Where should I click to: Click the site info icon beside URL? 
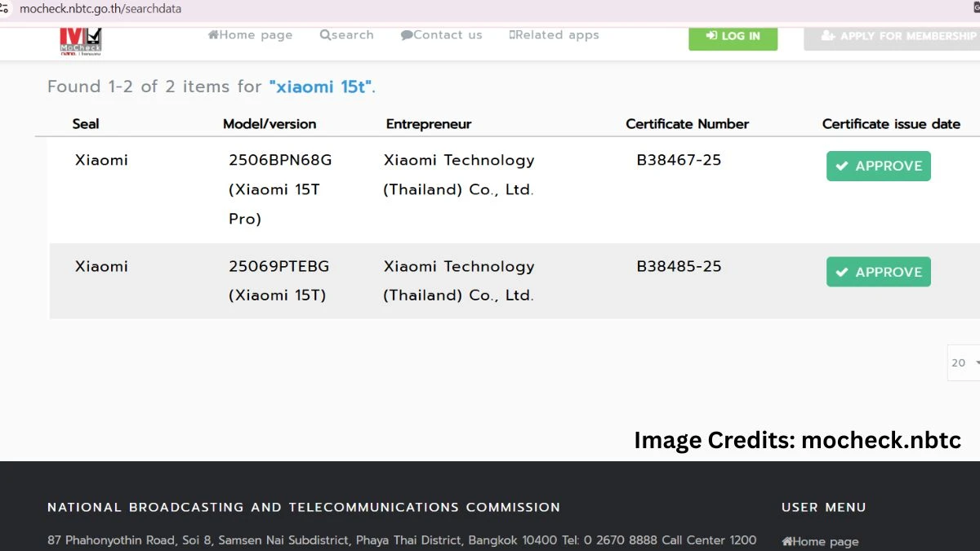point(5,10)
